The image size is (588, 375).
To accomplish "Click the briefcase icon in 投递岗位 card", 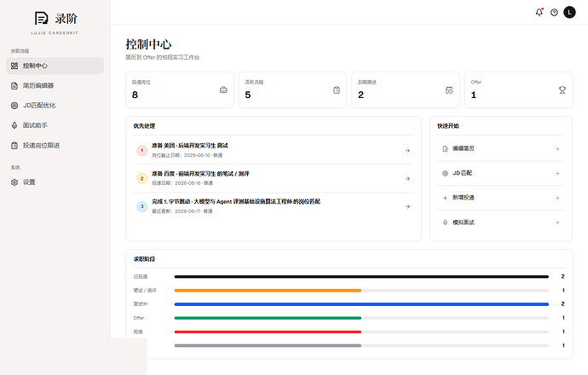I will [223, 90].
